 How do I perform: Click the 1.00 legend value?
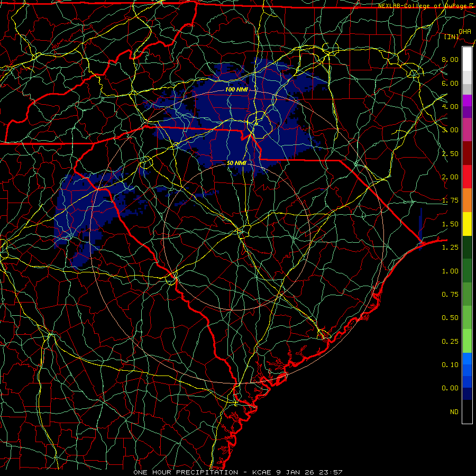coord(450,271)
